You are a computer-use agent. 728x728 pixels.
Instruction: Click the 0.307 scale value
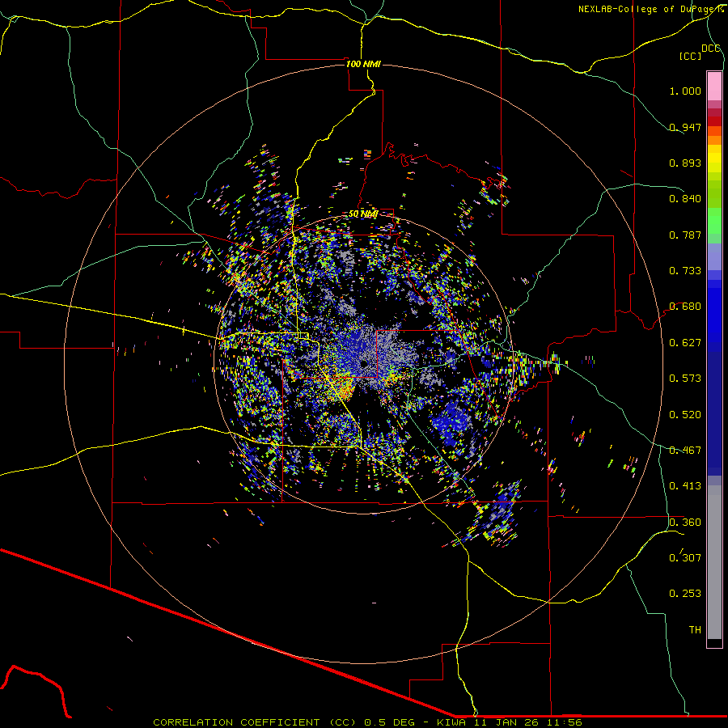[685, 557]
